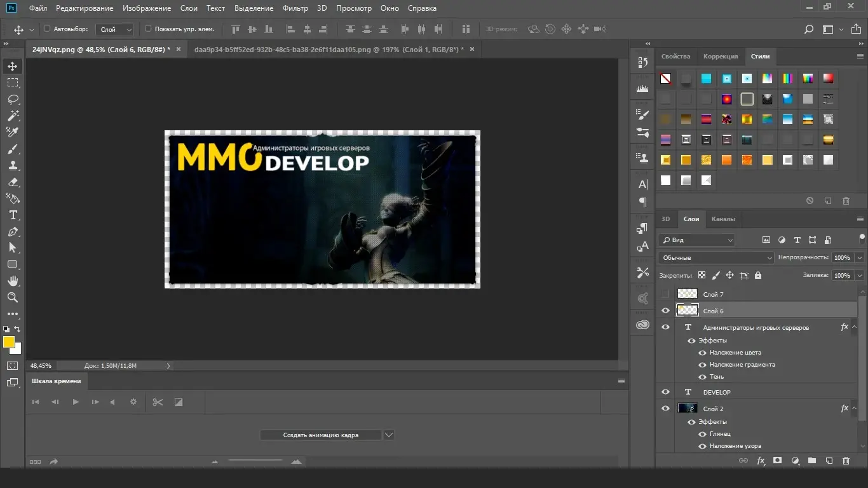Select the Move tool in the toolbar
The image size is (868, 488).
tap(13, 66)
